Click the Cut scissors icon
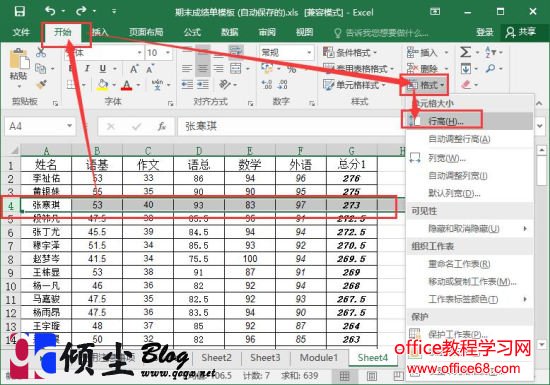This screenshot has height=385, width=550. (x=41, y=53)
